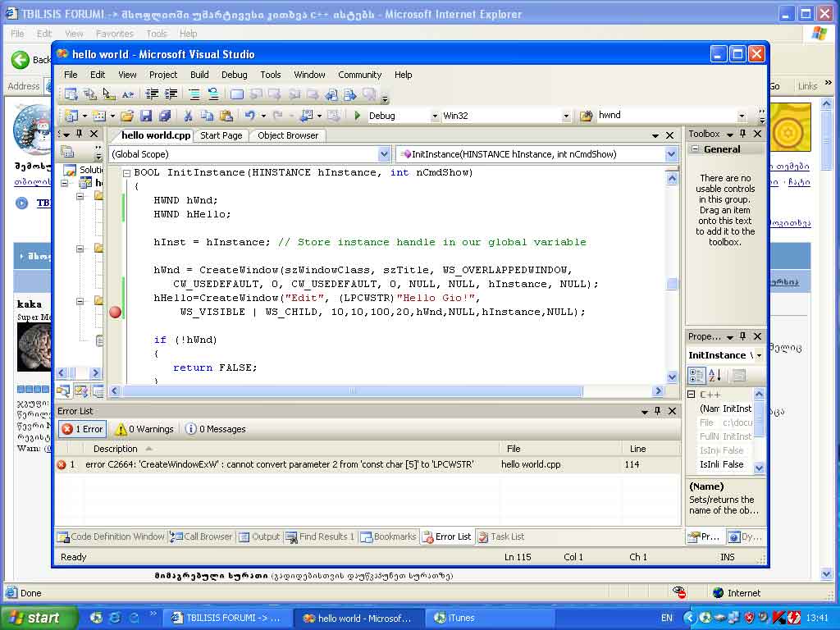
Task: Click the Open File folder icon
Action: tap(127, 115)
